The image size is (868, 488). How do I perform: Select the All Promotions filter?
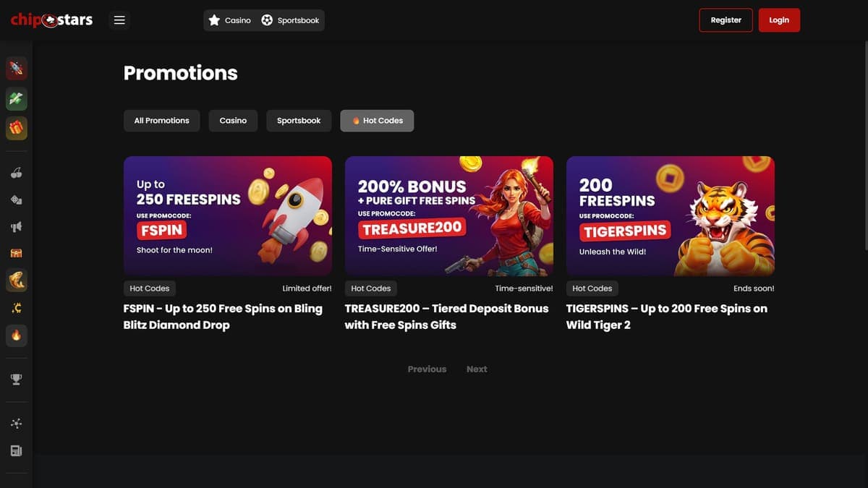(x=161, y=121)
